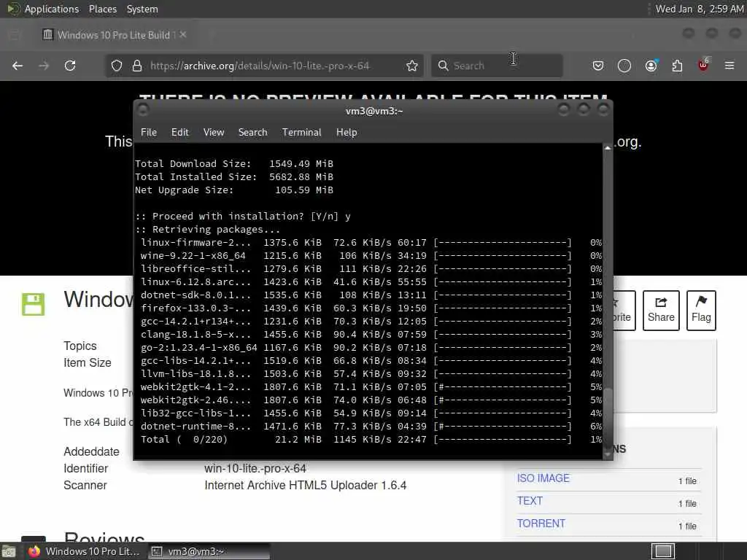
Task: Open the extensions puzzle icon
Action: pyautogui.click(x=677, y=66)
